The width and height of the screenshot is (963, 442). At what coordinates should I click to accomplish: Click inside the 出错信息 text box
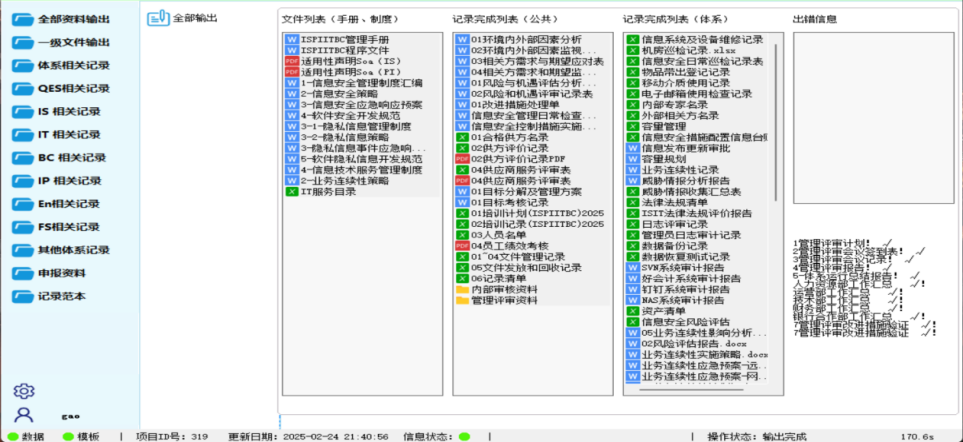click(873, 118)
